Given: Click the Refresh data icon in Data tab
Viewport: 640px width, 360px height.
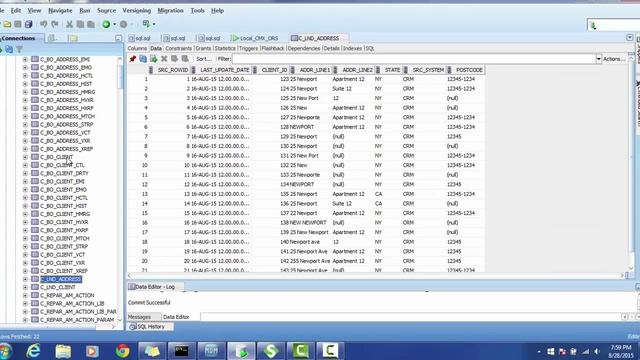Looking at the screenshot, I should [x=143, y=59].
